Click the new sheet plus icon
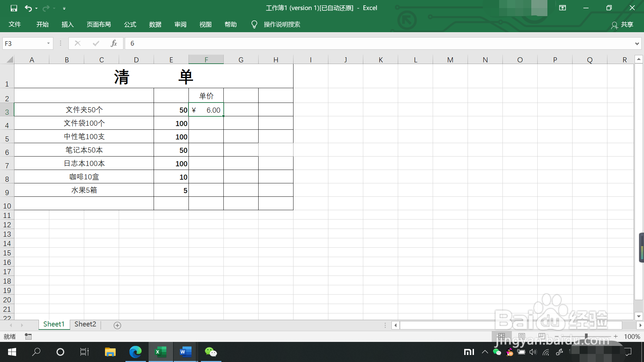Image resolution: width=644 pixels, height=362 pixels. pyautogui.click(x=117, y=325)
